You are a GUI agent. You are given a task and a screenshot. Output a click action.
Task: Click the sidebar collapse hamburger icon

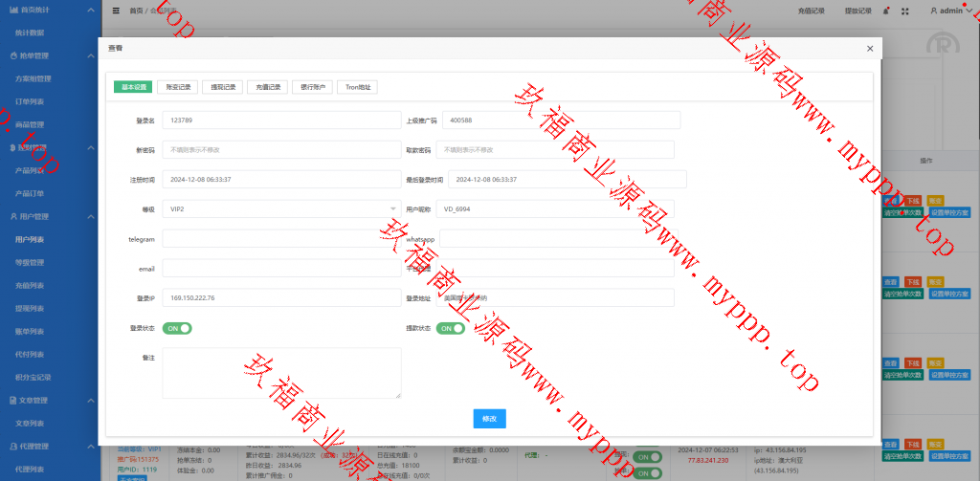pyautogui.click(x=116, y=11)
